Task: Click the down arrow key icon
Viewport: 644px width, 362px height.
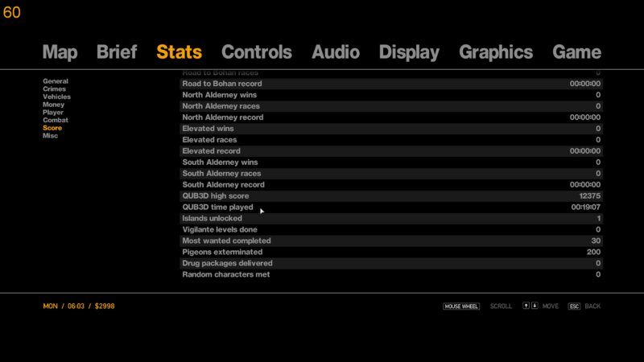Action: point(535,306)
